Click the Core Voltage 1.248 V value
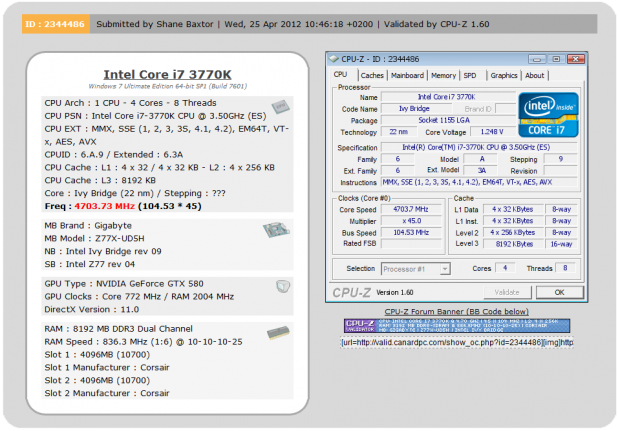 (492, 132)
